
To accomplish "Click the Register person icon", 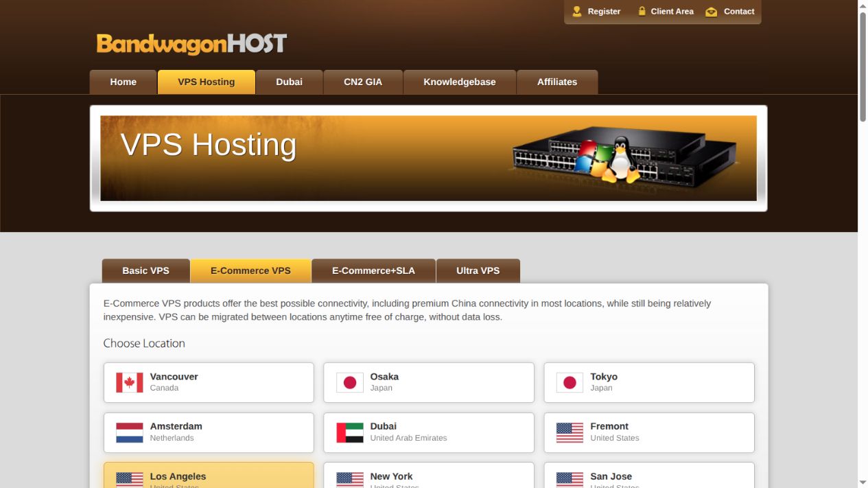I will (577, 11).
